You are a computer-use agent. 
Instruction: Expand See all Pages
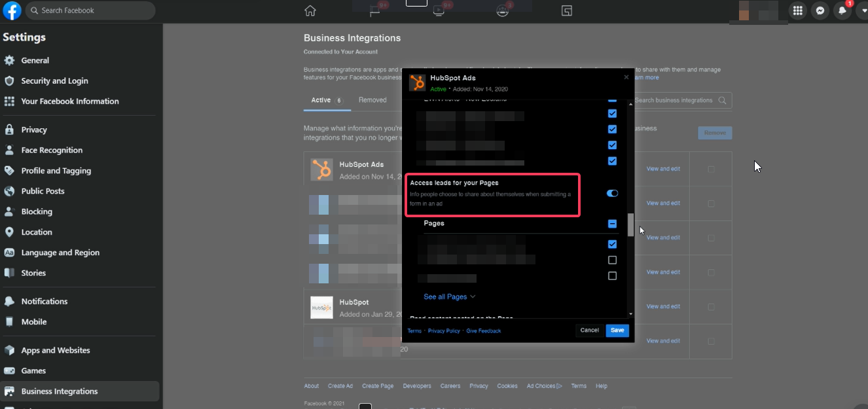click(x=450, y=296)
